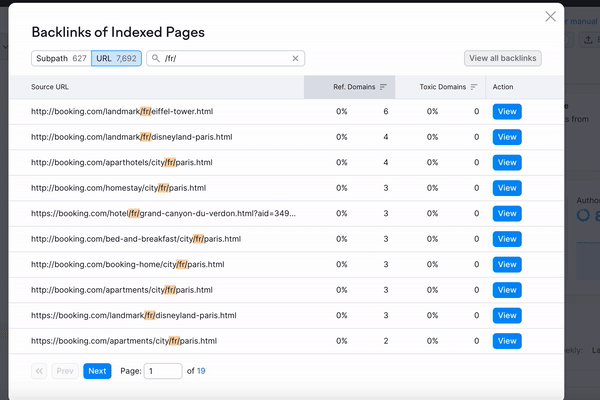The width and height of the screenshot is (600, 400).
Task: Click the search magnifier icon
Action: point(156,59)
